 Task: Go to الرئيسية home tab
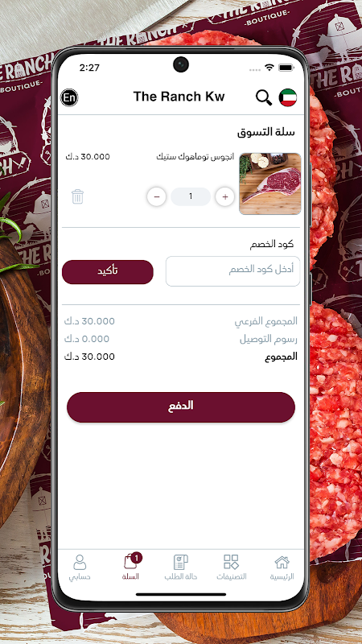tap(282, 568)
